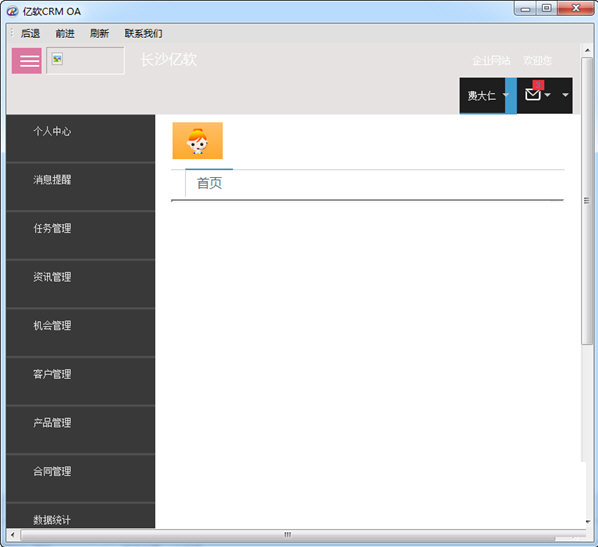Click the red unread message badge

click(538, 85)
